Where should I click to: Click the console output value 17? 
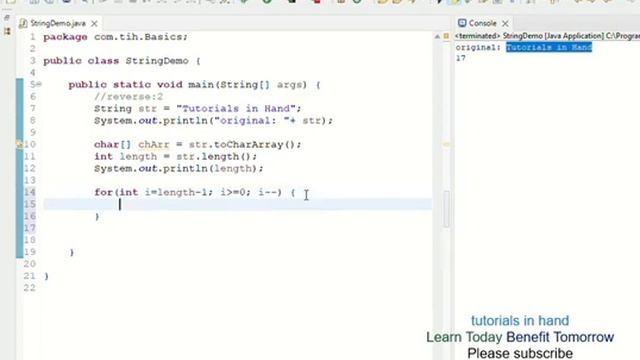[x=461, y=58]
